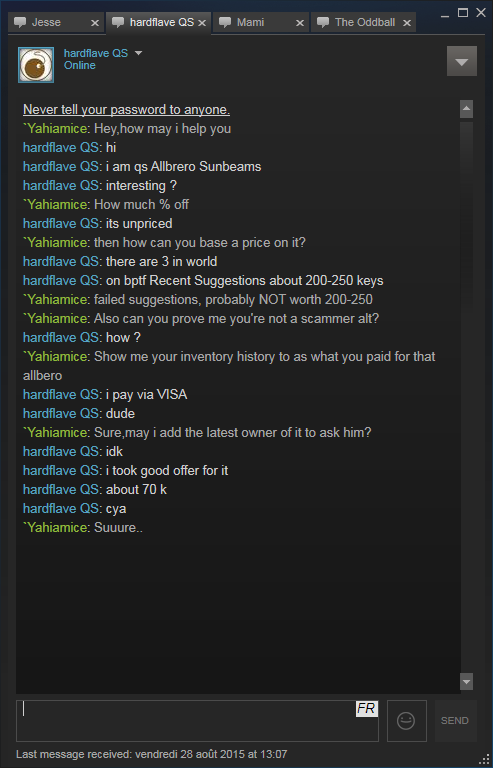Click the hardflave QS profile name link
The height and width of the screenshot is (768, 493).
click(x=96, y=53)
